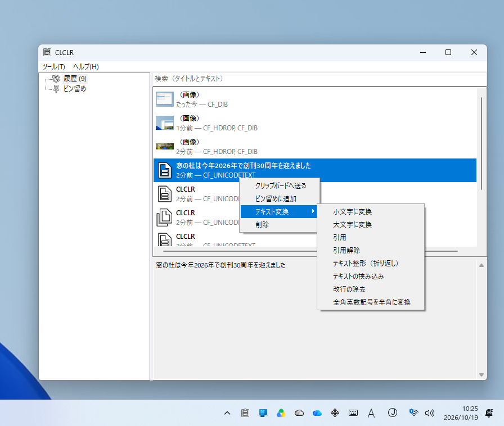This screenshot has height=426, width=504.
Task: Select the たった今 CF_DIB image thumbnail
Action: tap(165, 99)
